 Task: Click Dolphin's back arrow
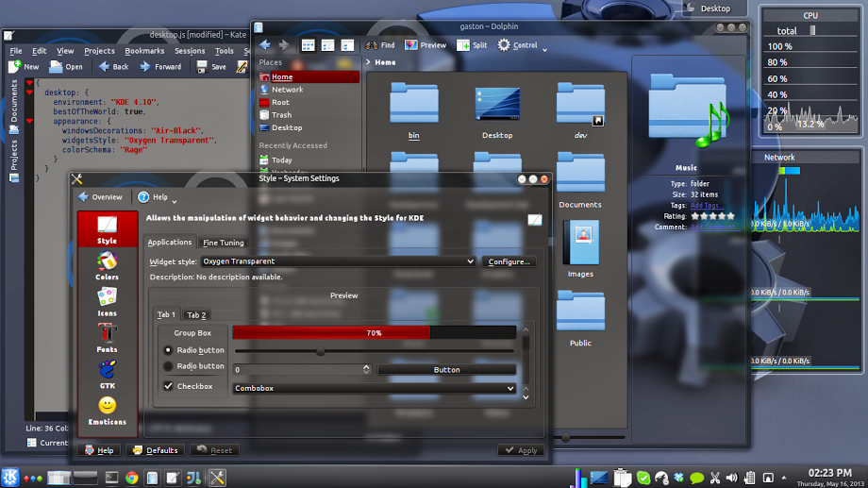coord(265,45)
